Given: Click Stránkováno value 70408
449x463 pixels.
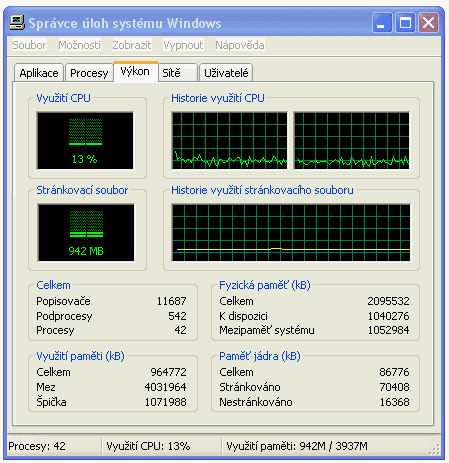Looking at the screenshot, I should tap(394, 387).
